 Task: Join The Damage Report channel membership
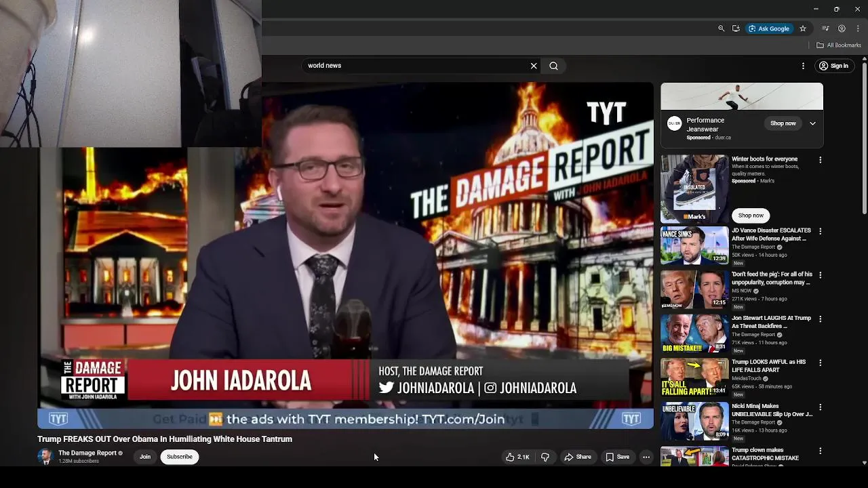pyautogui.click(x=145, y=457)
